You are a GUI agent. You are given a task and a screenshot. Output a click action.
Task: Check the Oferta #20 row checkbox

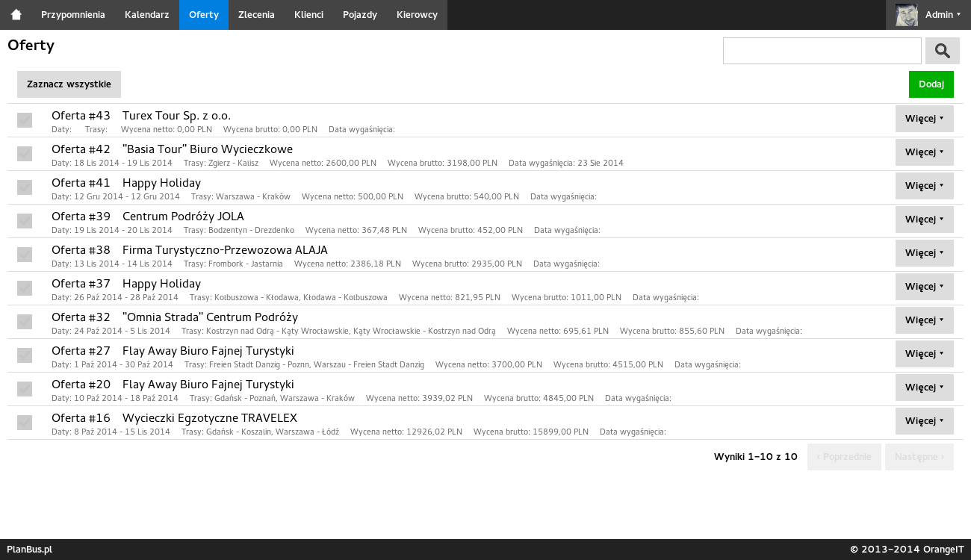[25, 389]
